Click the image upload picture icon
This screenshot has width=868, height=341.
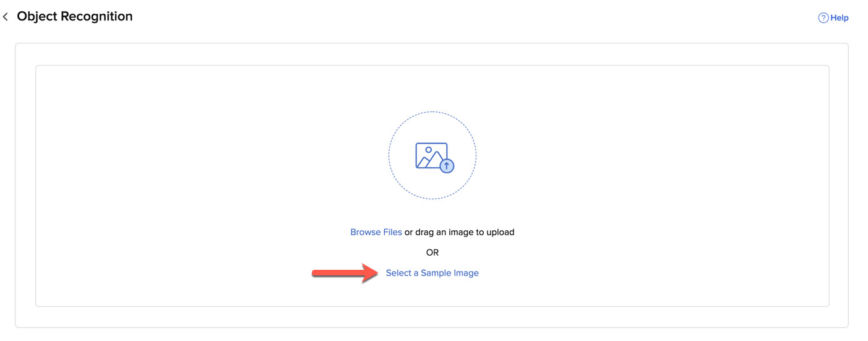[x=431, y=155]
